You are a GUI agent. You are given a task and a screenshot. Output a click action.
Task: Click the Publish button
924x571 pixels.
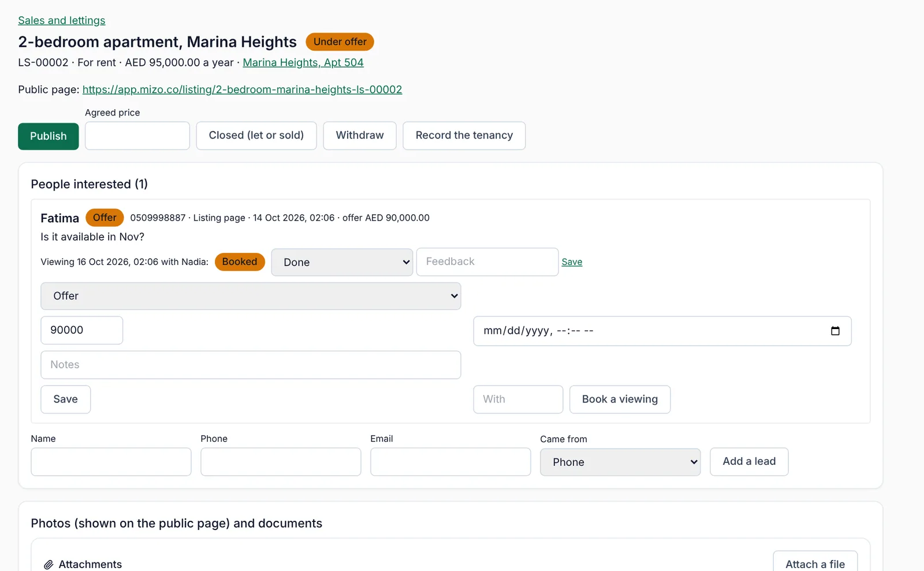click(49, 136)
